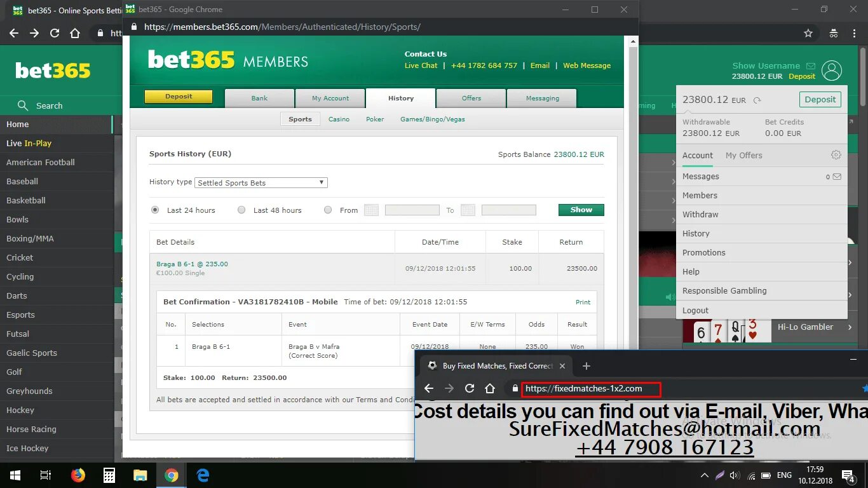Open My Offers tab in account menu
The image size is (868, 488).
(743, 155)
